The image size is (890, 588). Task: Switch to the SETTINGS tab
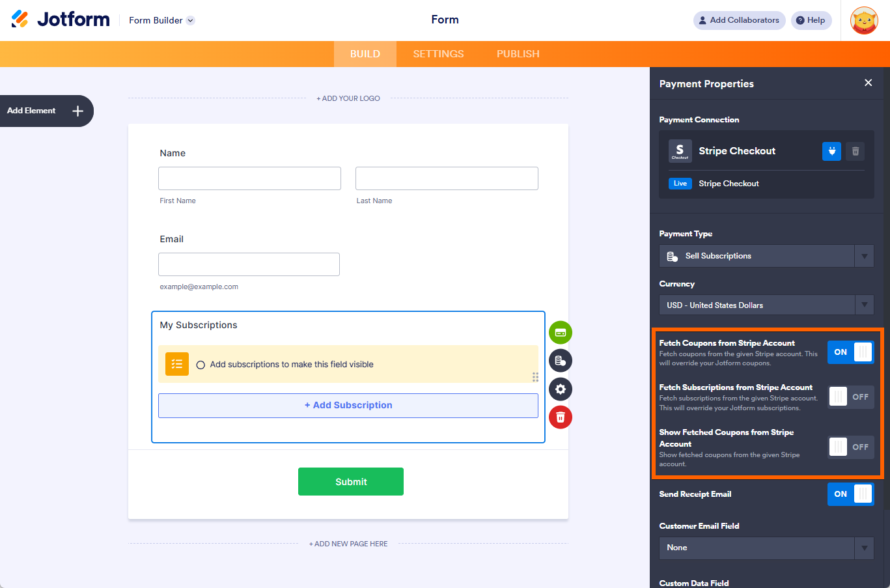(x=438, y=53)
